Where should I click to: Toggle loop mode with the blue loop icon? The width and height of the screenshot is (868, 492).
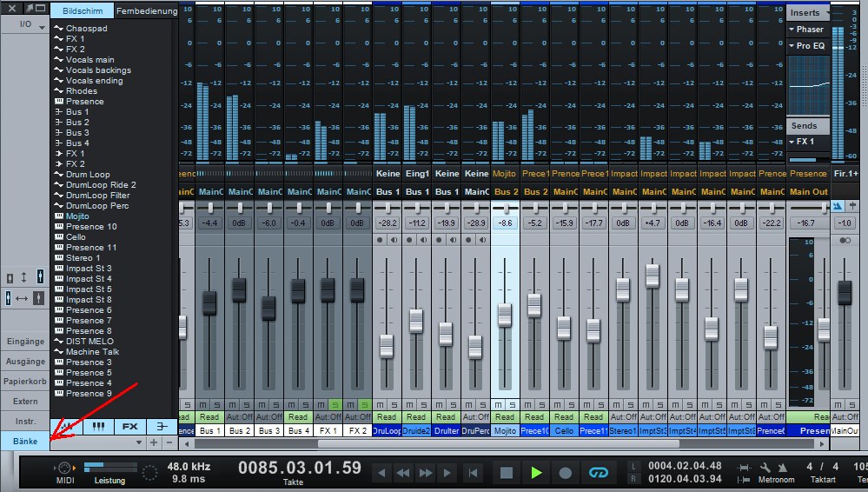(x=599, y=473)
